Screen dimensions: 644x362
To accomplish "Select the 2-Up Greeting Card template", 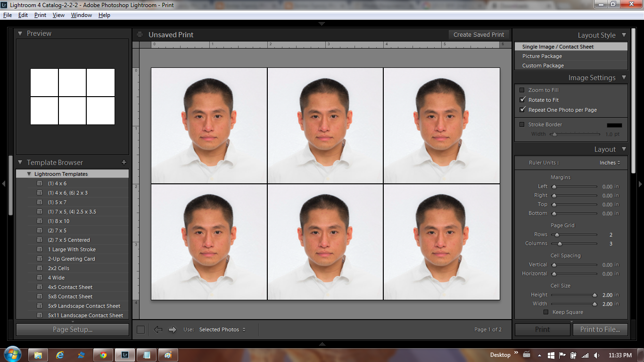I will [73, 259].
